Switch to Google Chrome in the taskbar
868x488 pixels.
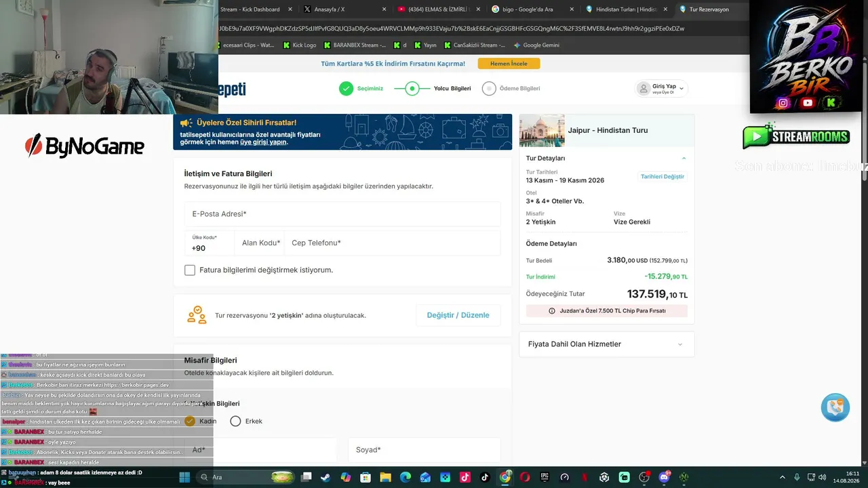coord(505,477)
